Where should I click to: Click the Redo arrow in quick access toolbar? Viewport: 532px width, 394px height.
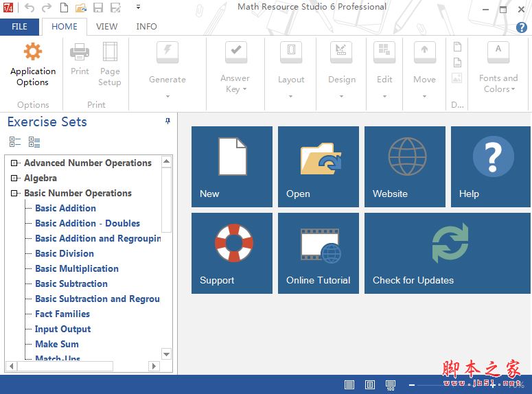[x=47, y=8]
